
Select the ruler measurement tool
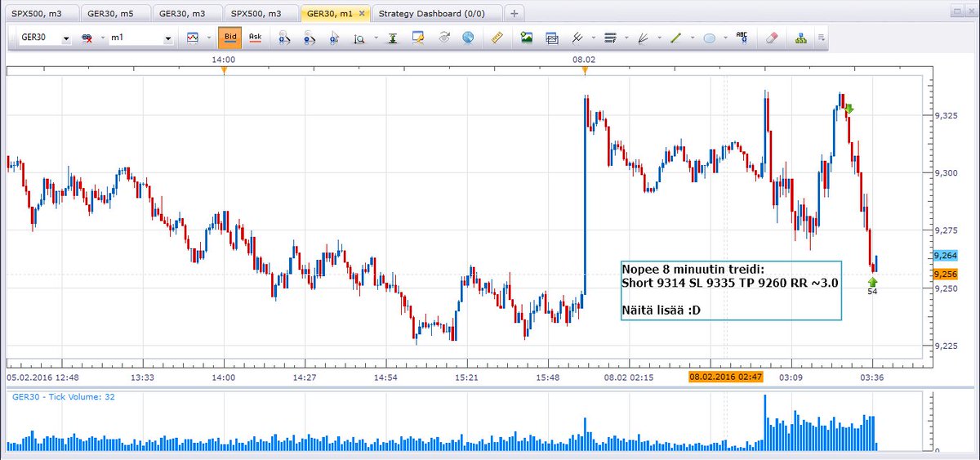[497, 38]
